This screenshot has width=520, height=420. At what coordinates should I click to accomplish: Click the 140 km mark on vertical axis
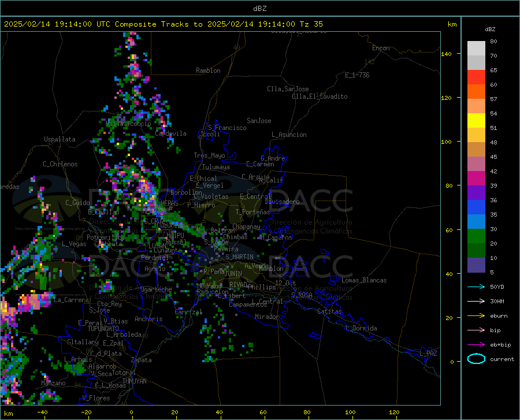446,54
